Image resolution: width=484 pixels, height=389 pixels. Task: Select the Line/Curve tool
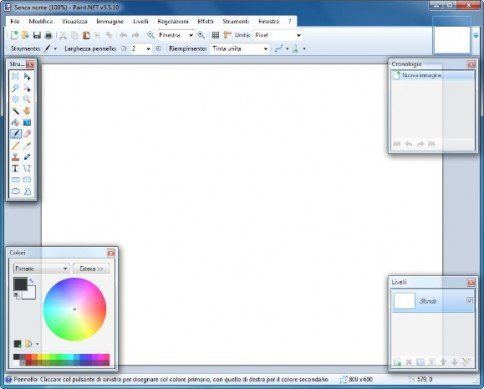pyautogui.click(x=27, y=168)
